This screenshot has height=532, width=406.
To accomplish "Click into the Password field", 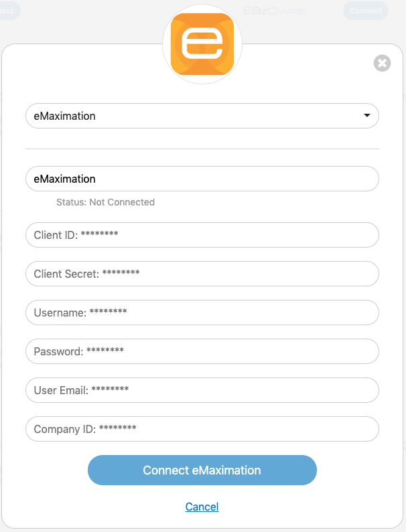I will [202, 351].
